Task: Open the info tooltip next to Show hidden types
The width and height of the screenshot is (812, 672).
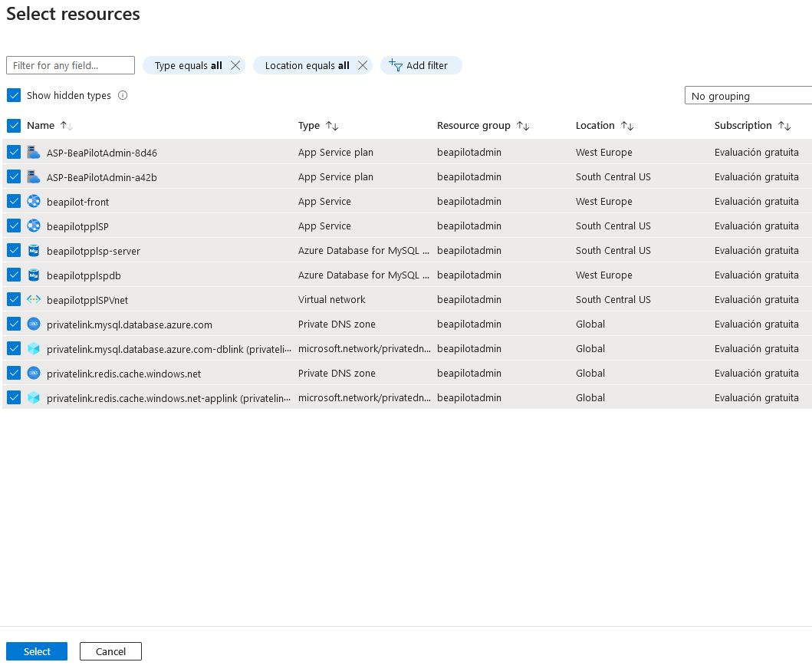Action: pyautogui.click(x=121, y=95)
